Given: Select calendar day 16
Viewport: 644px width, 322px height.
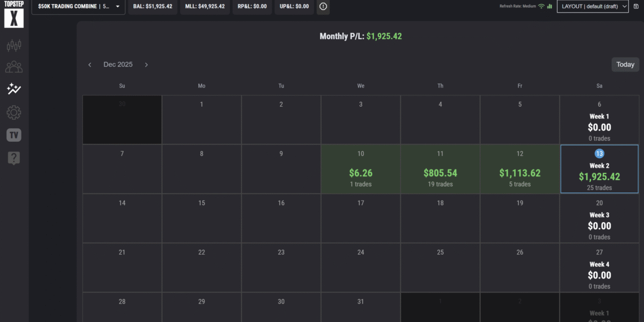Looking at the screenshot, I should [x=281, y=218].
